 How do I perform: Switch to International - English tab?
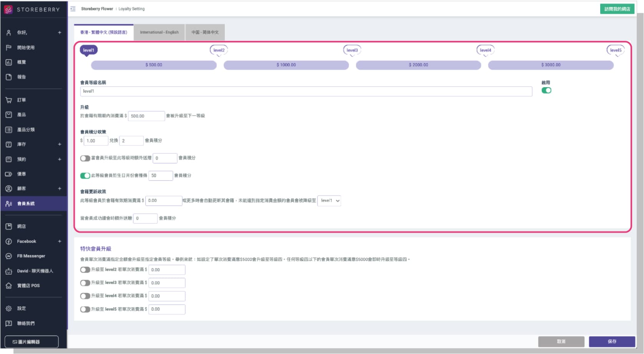[x=159, y=32]
